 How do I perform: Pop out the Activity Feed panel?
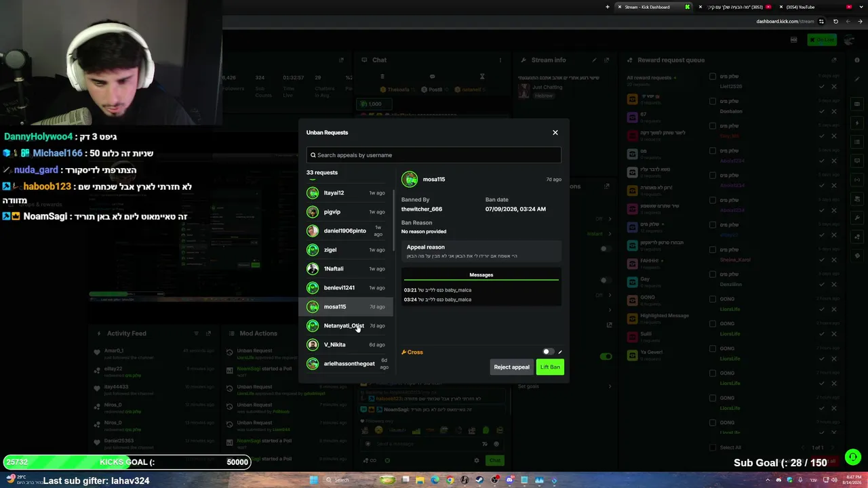208,333
